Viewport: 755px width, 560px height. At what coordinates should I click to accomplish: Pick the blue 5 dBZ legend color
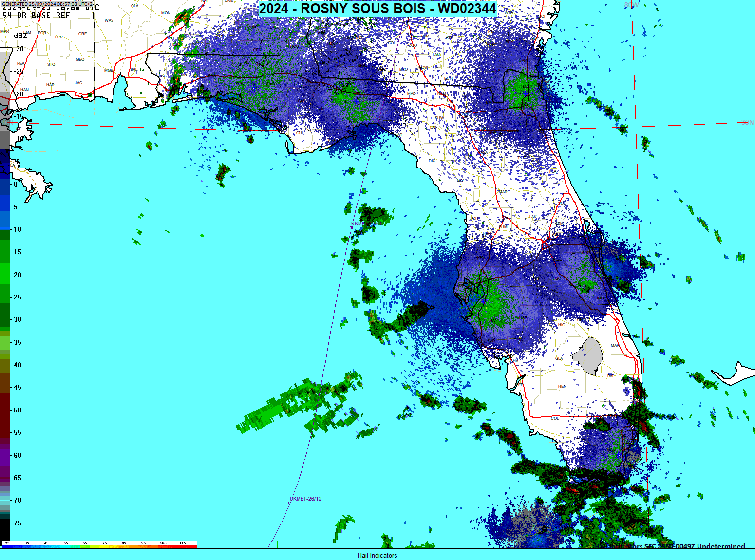[4, 204]
